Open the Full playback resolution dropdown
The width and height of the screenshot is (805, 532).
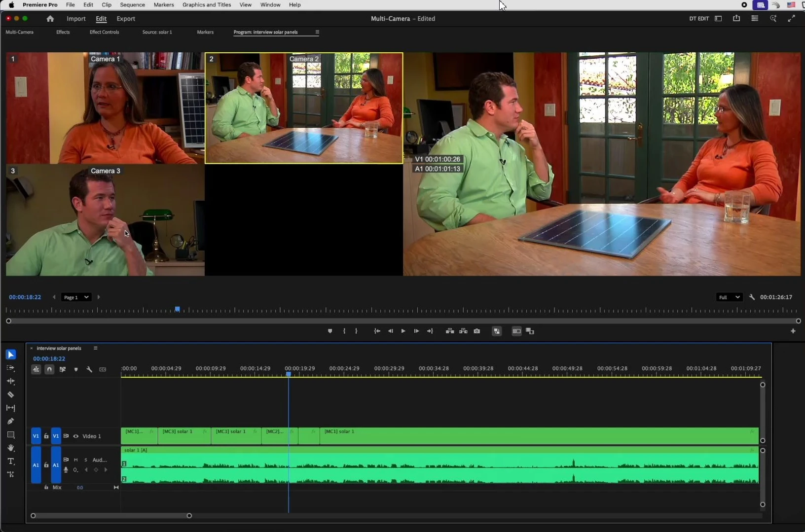(729, 297)
